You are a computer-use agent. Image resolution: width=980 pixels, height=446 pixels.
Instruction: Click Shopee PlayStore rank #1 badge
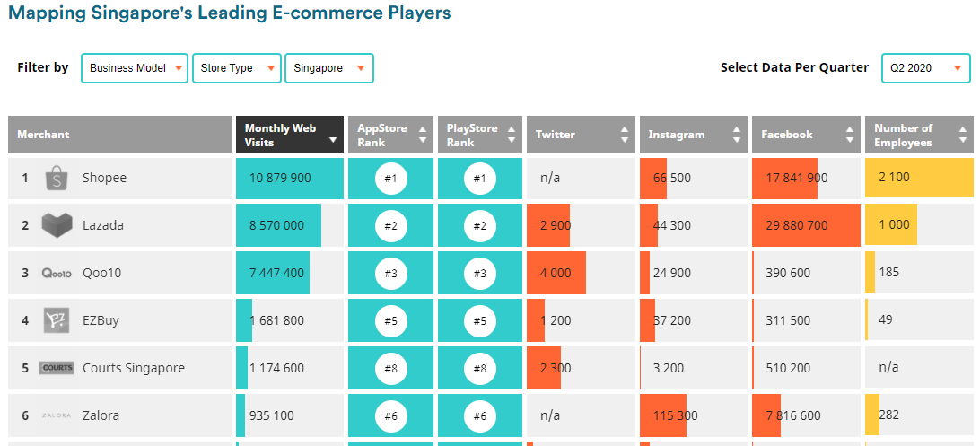[x=479, y=179]
